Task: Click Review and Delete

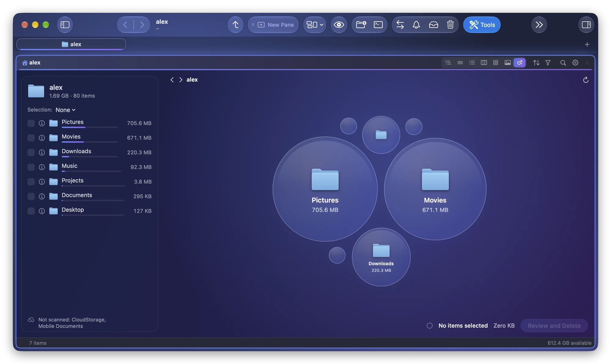Action: [x=554, y=326]
